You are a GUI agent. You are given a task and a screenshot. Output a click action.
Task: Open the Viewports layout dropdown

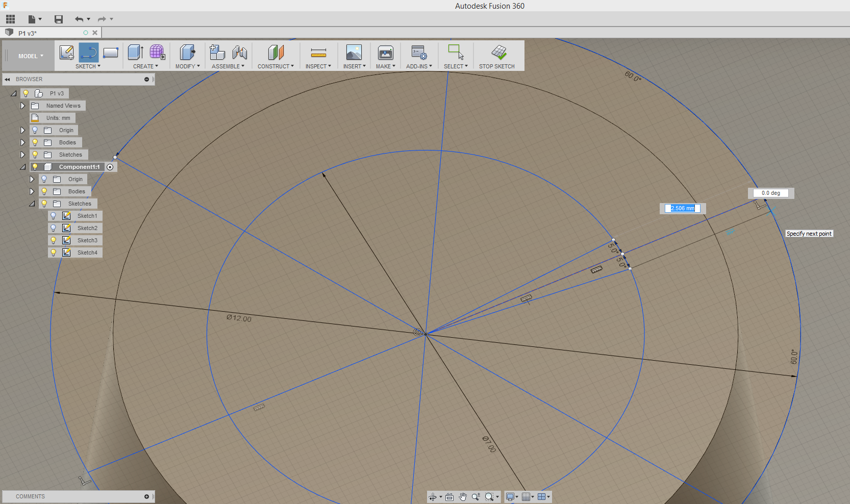(543, 497)
